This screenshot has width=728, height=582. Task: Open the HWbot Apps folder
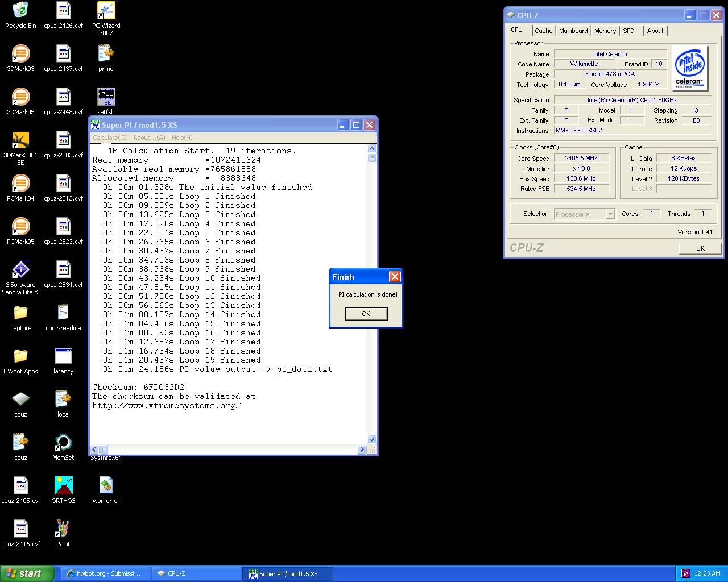point(20,361)
